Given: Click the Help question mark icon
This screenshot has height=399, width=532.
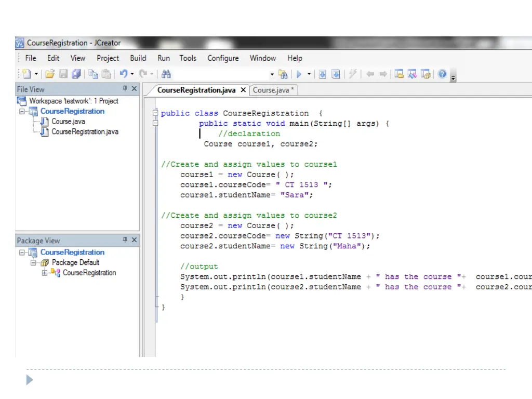Looking at the screenshot, I should pos(442,74).
